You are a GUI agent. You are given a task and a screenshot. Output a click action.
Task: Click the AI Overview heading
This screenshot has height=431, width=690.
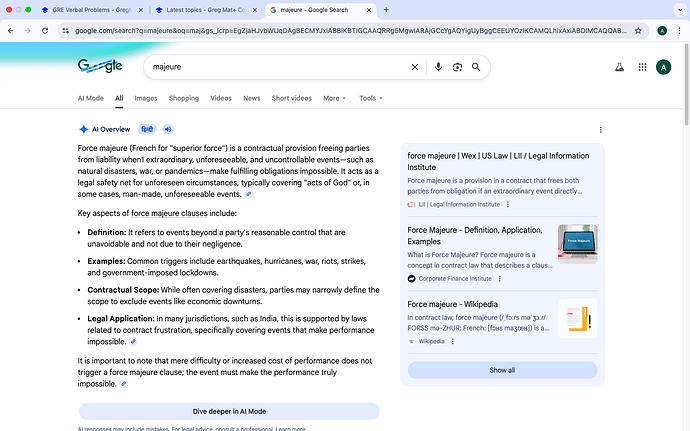111,129
